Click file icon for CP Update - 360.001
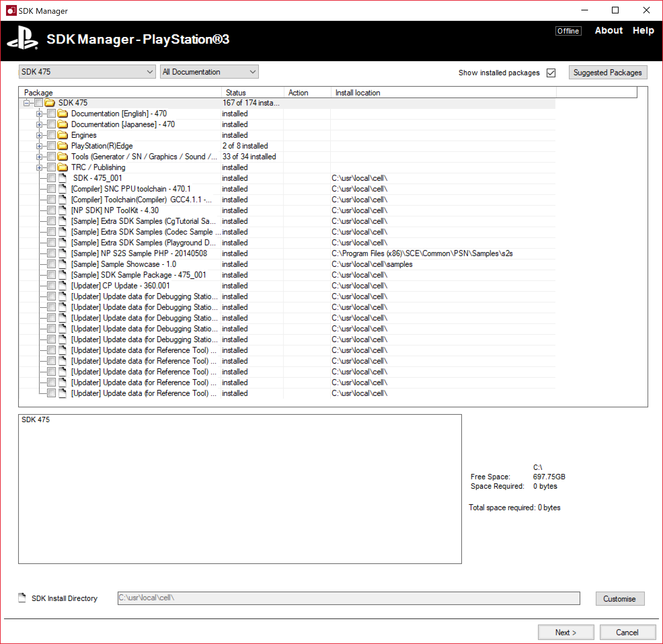This screenshot has height=644, width=663. 62,285
